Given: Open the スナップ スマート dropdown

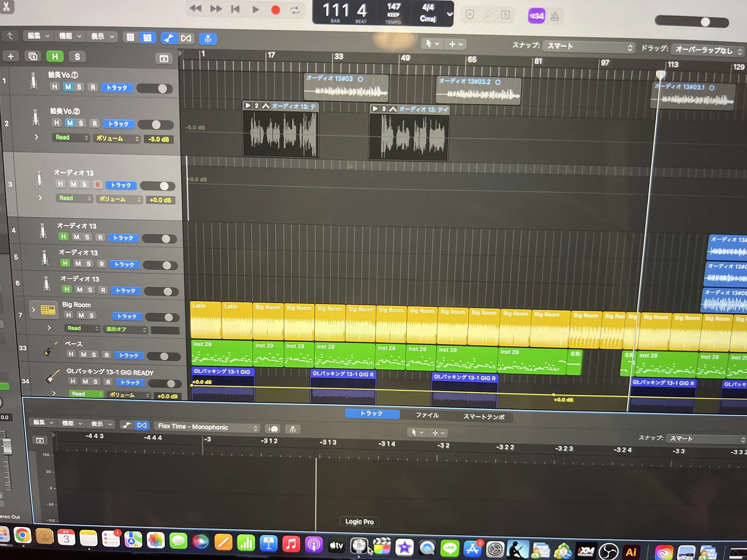Looking at the screenshot, I should point(588,47).
